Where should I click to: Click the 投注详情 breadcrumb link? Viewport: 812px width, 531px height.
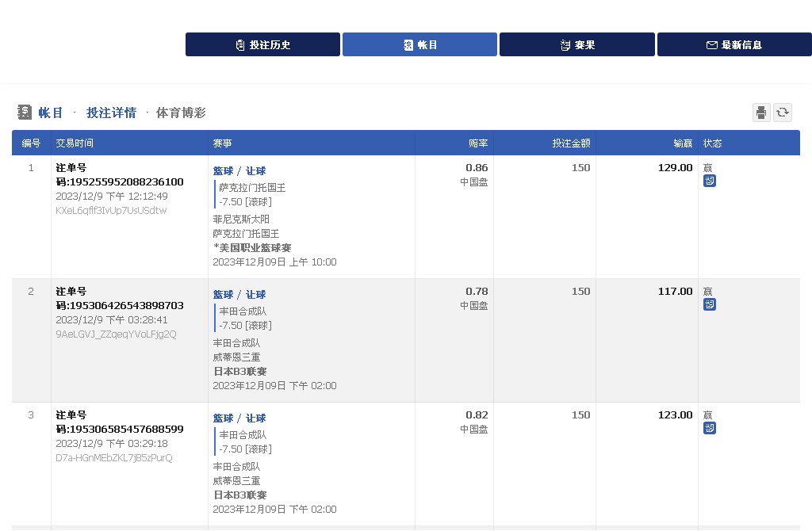[111, 113]
